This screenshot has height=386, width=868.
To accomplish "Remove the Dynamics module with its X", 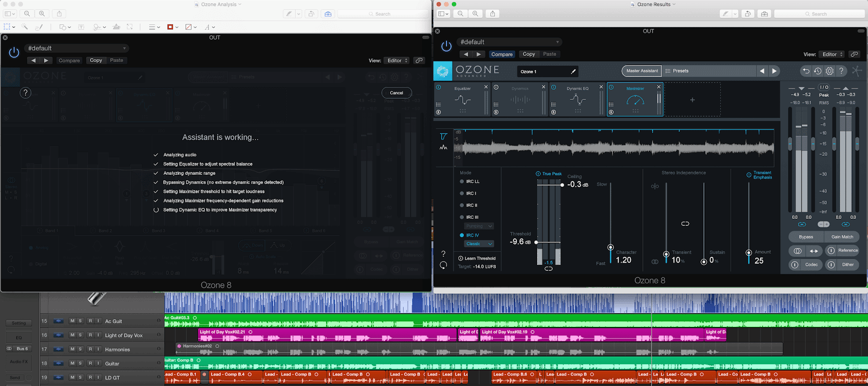I will tap(544, 87).
